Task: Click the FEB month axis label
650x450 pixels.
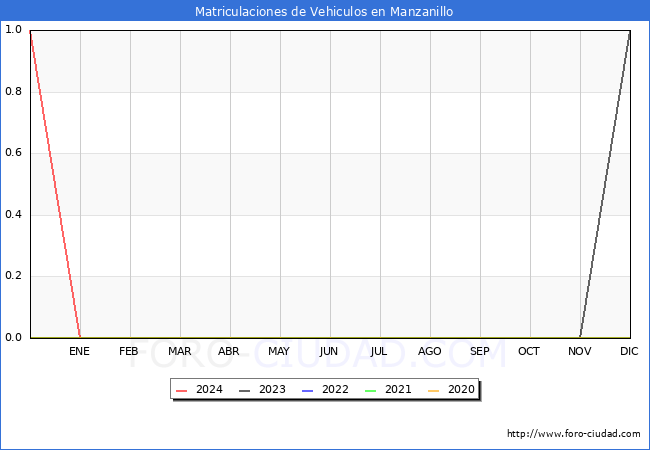Action: click(x=129, y=351)
